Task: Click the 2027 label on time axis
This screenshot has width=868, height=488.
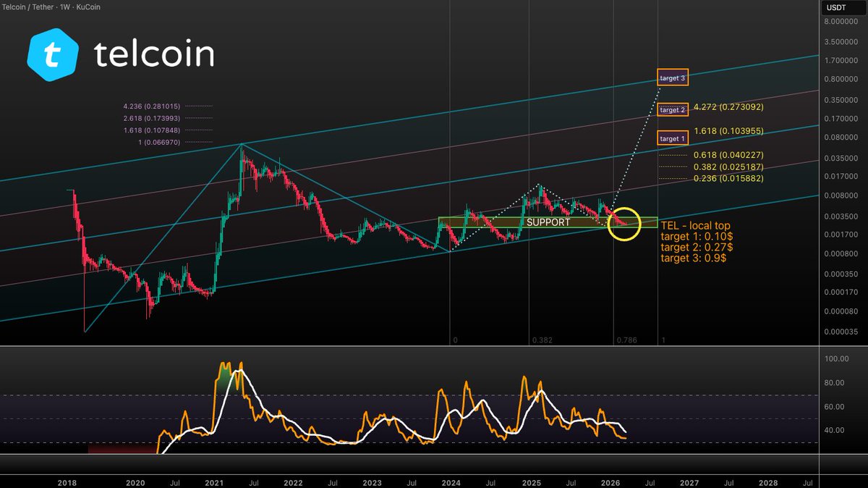Action: click(689, 482)
